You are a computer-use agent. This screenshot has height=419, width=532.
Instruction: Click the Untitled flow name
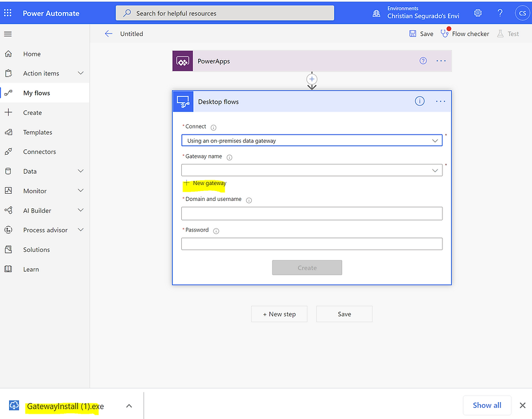pos(131,34)
